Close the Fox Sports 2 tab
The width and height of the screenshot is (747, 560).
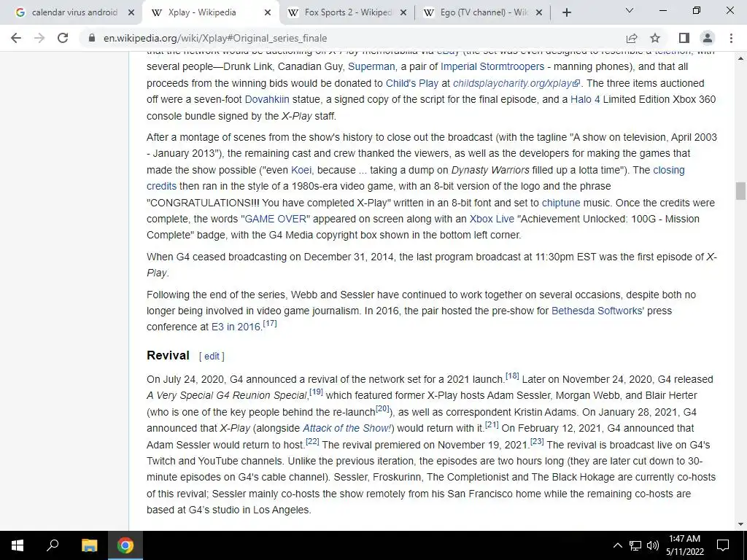click(x=403, y=13)
